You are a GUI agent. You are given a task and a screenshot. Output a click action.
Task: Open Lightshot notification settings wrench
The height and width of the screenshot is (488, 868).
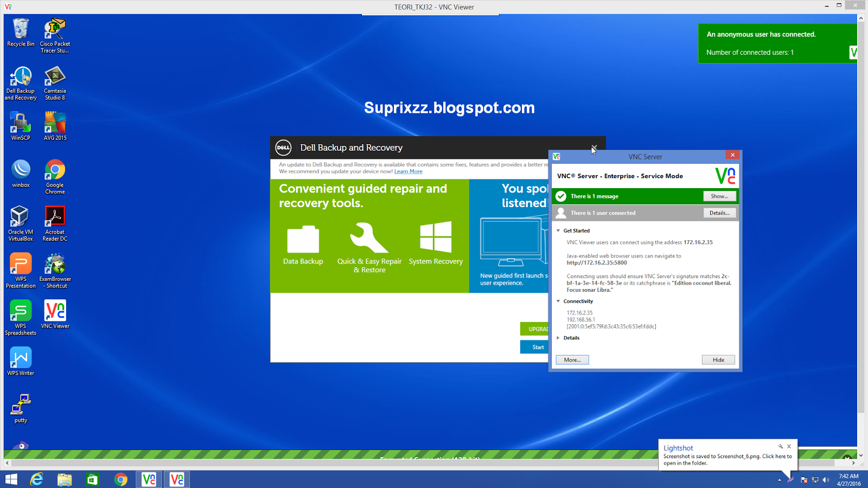pos(781,447)
